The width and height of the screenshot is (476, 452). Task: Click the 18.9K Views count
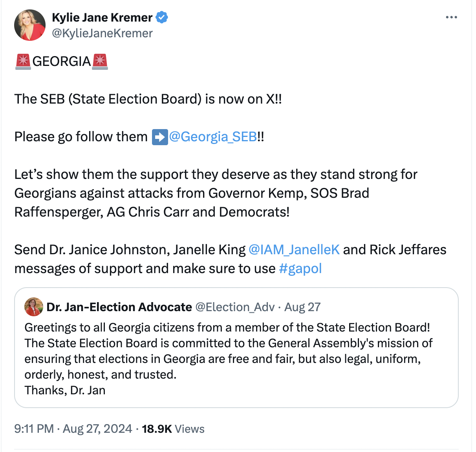click(x=173, y=429)
